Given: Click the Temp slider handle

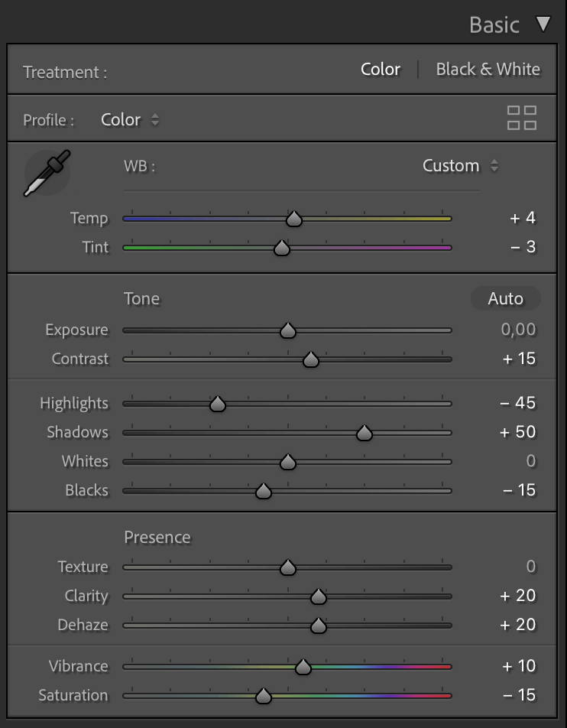Looking at the screenshot, I should [293, 219].
